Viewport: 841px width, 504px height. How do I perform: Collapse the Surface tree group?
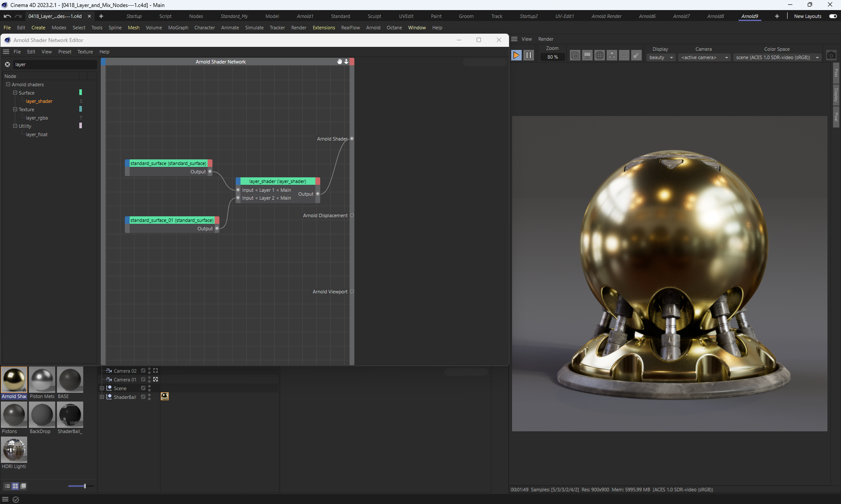pos(15,93)
